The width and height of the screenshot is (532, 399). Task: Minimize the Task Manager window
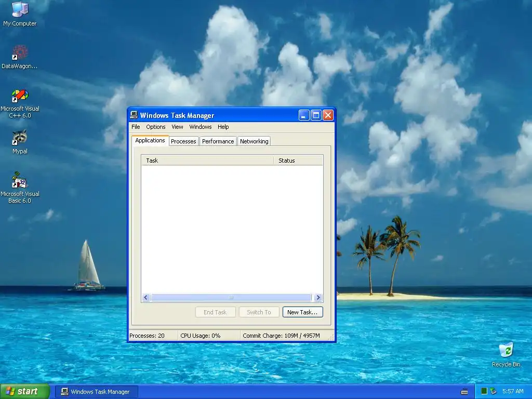(x=304, y=115)
